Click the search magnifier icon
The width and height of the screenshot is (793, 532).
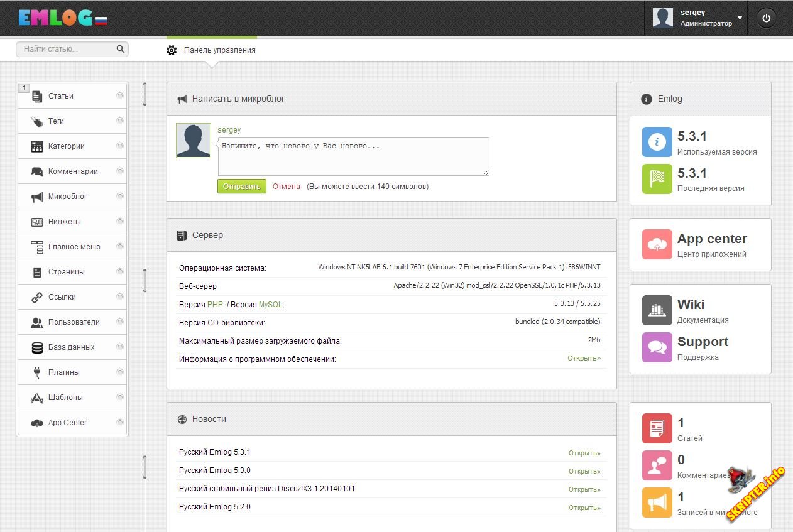click(x=121, y=49)
